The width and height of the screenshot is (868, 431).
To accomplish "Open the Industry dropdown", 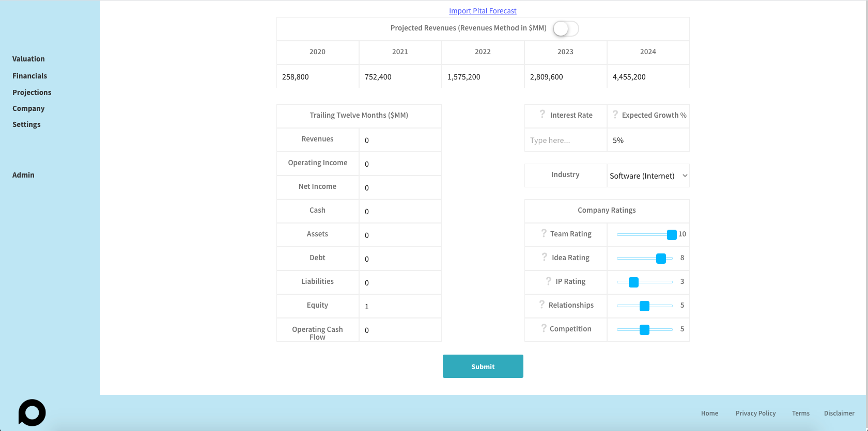I will click(648, 176).
